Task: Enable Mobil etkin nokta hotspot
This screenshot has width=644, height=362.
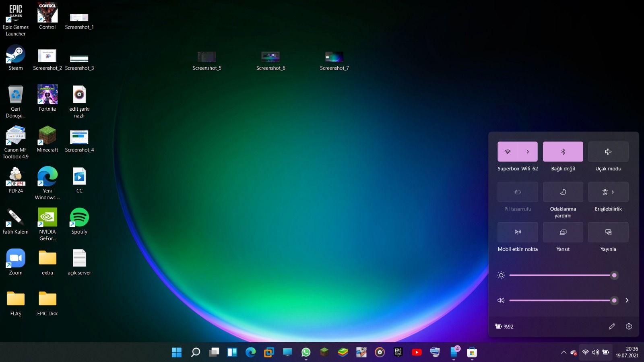Action: [518, 232]
